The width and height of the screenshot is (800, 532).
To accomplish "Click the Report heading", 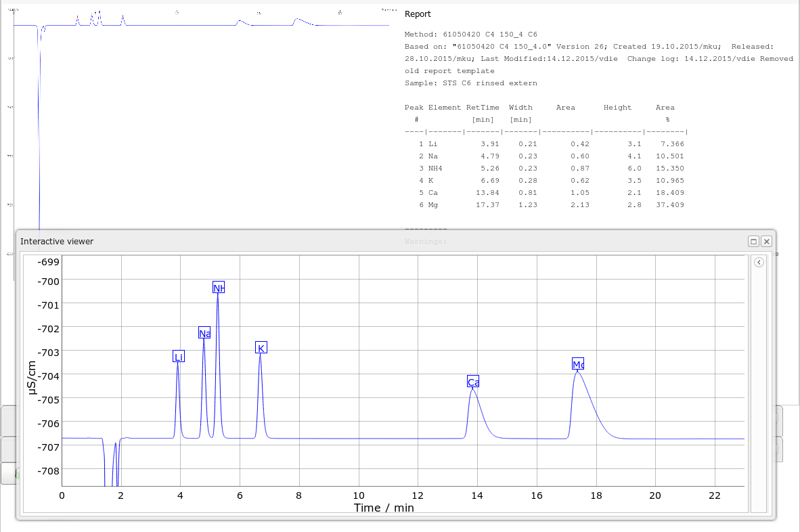I will (x=418, y=14).
